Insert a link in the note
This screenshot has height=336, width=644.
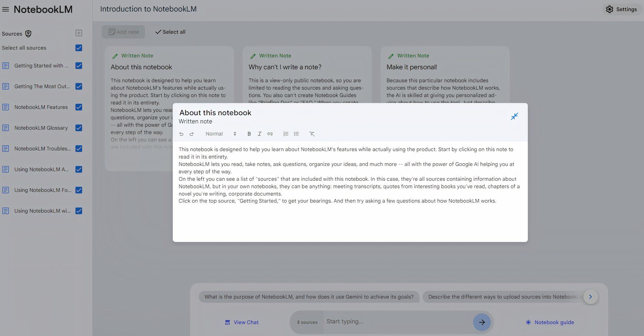(270, 134)
